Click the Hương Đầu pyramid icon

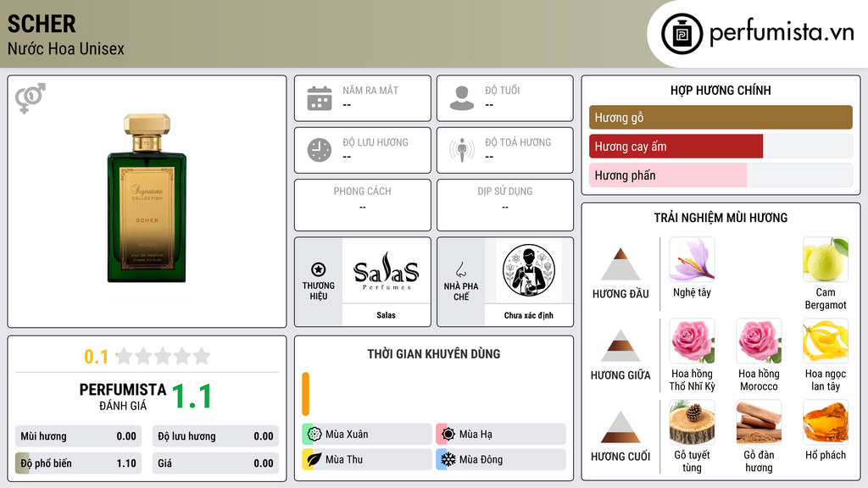click(620, 264)
